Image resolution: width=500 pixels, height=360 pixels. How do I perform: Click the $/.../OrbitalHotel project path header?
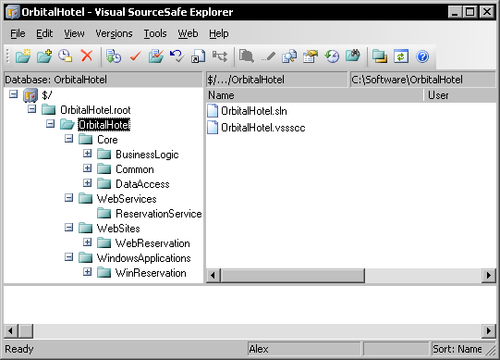pos(276,80)
